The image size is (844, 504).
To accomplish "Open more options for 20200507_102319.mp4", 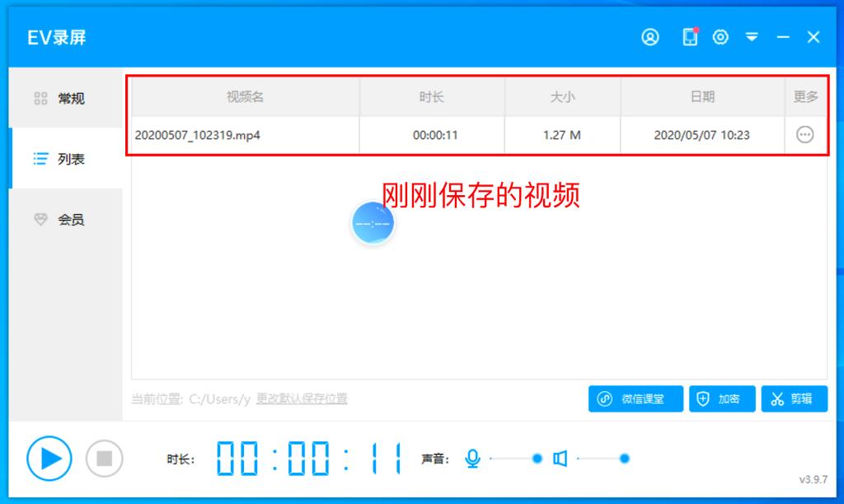I will pos(805,135).
